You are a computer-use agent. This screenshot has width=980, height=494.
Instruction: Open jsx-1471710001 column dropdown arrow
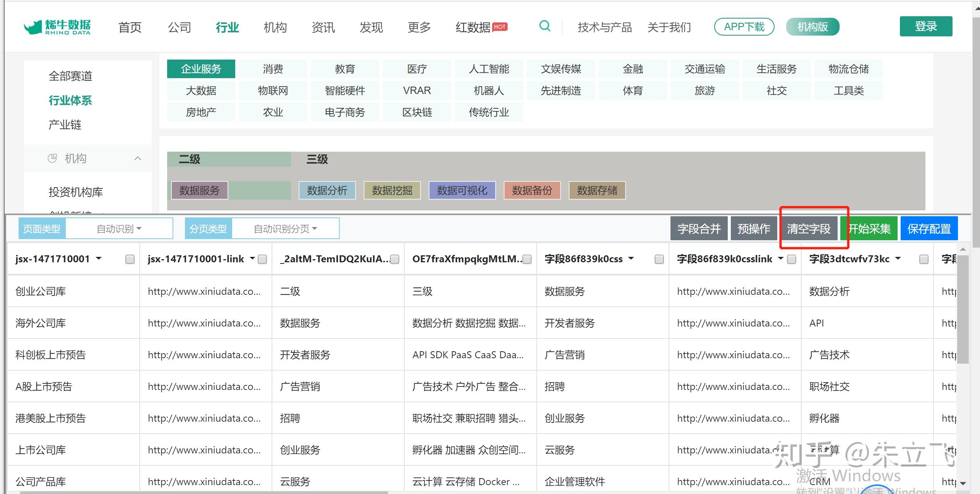(x=99, y=258)
